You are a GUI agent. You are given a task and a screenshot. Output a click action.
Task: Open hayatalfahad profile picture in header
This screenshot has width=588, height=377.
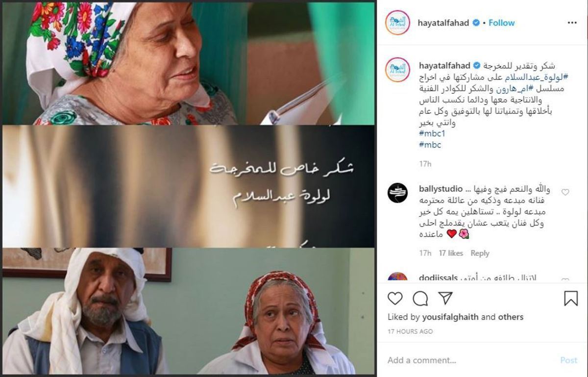pos(397,23)
